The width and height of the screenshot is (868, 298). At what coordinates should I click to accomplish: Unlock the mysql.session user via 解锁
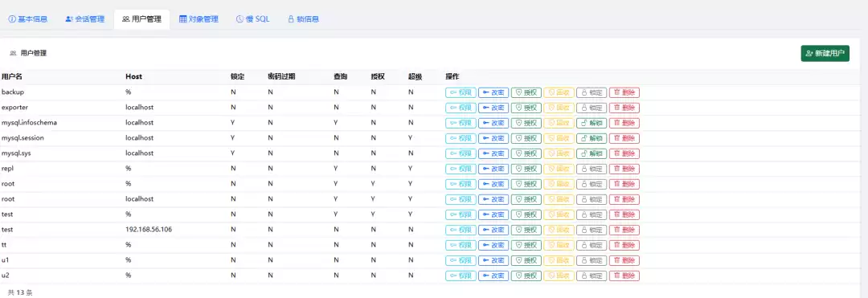(x=592, y=137)
